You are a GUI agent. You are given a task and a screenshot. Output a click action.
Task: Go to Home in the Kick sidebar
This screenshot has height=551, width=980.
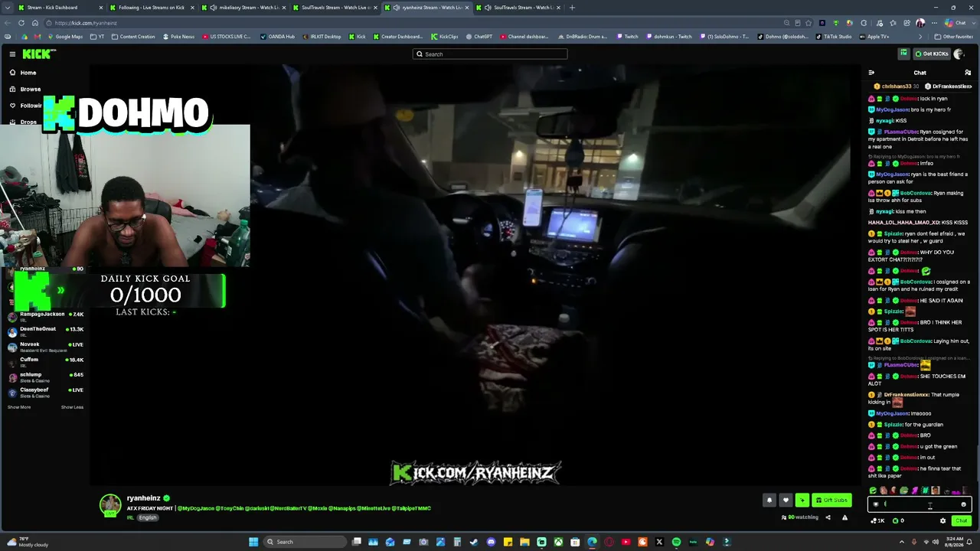28,73
